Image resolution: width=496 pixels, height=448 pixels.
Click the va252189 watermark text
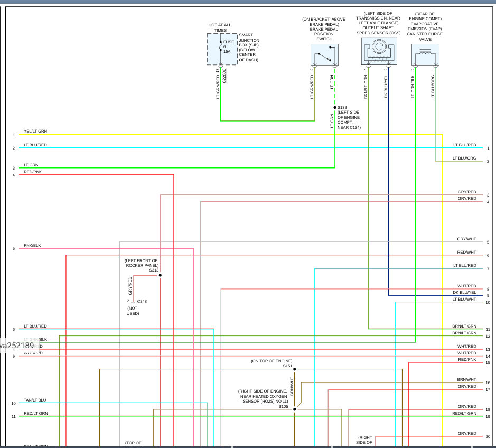tap(17, 345)
